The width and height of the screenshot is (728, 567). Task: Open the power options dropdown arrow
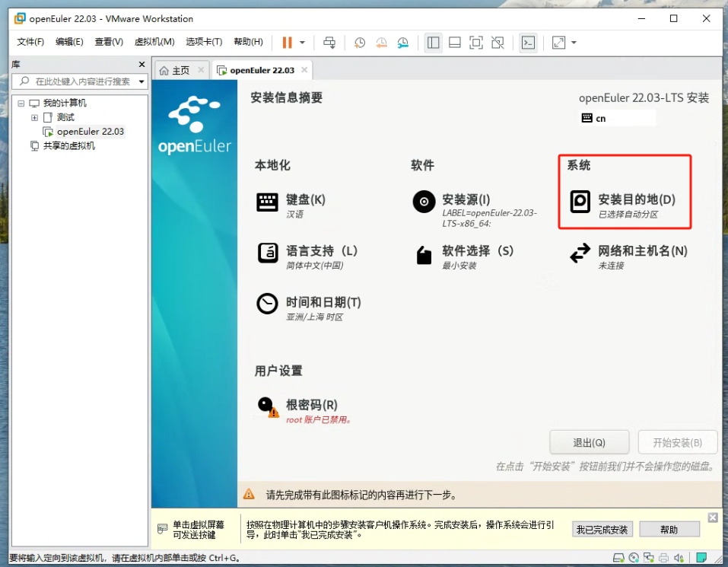(302, 43)
